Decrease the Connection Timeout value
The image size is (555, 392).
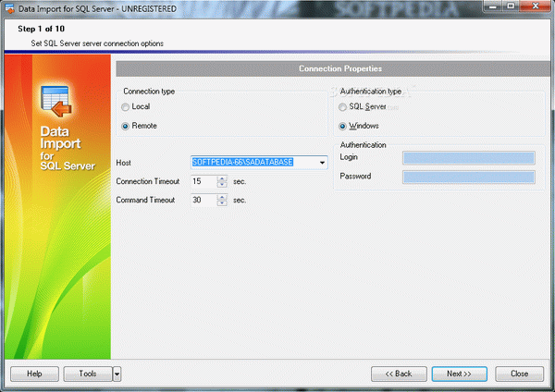222,184
